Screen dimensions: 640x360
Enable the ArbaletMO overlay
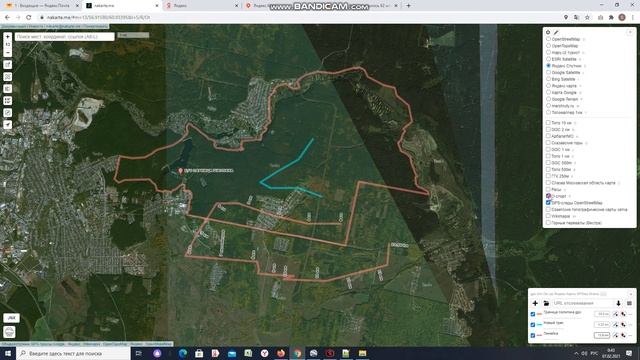[x=548, y=136]
